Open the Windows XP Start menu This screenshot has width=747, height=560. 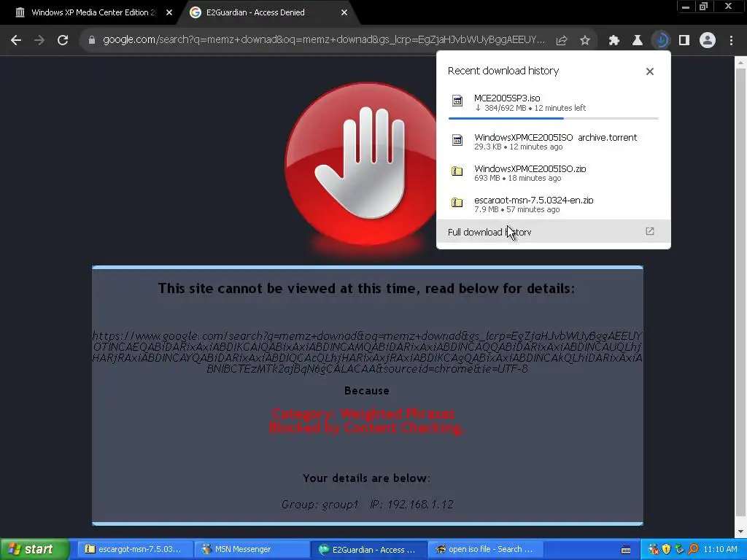tap(34, 550)
